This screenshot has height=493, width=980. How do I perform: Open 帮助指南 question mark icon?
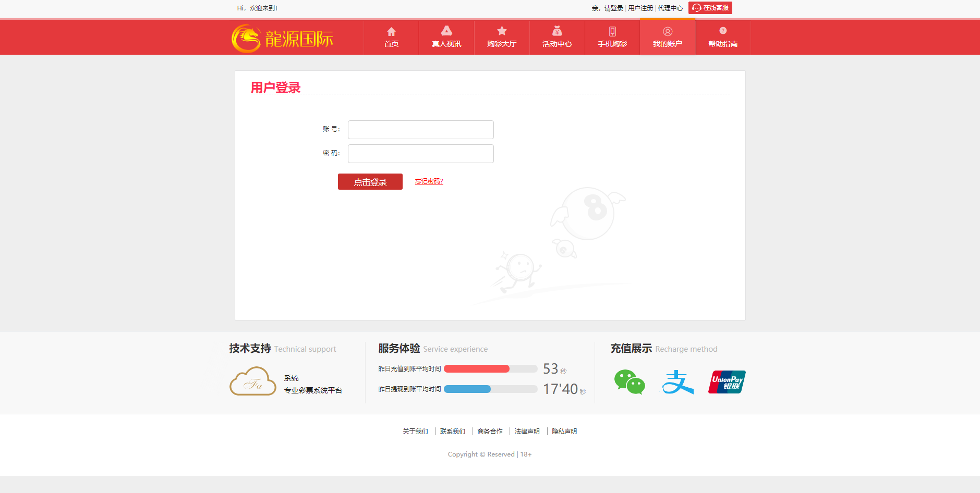pyautogui.click(x=723, y=31)
